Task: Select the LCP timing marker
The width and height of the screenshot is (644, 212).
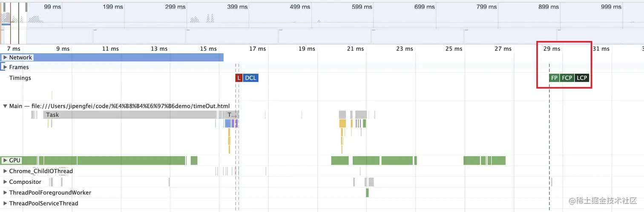Action: [x=582, y=78]
